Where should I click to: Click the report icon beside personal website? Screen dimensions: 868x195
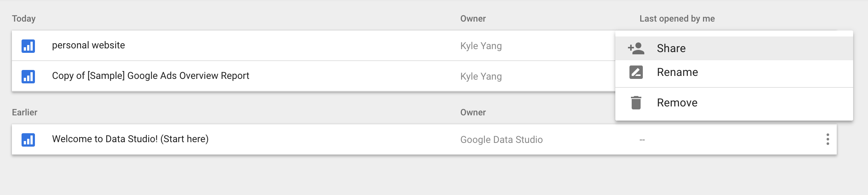[x=28, y=46]
